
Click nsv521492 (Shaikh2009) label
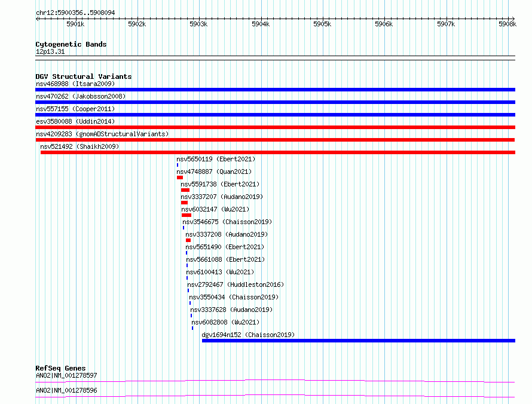tap(80, 146)
